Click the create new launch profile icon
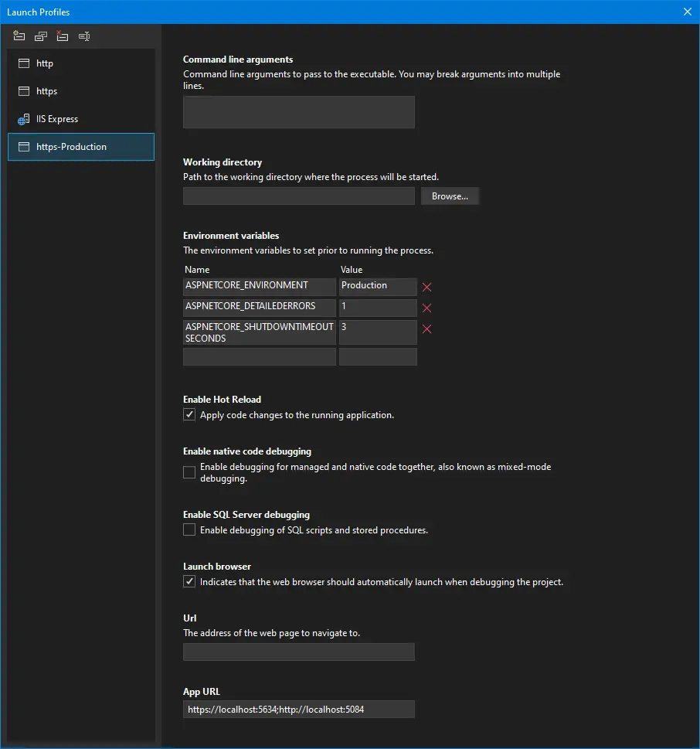 [x=19, y=36]
